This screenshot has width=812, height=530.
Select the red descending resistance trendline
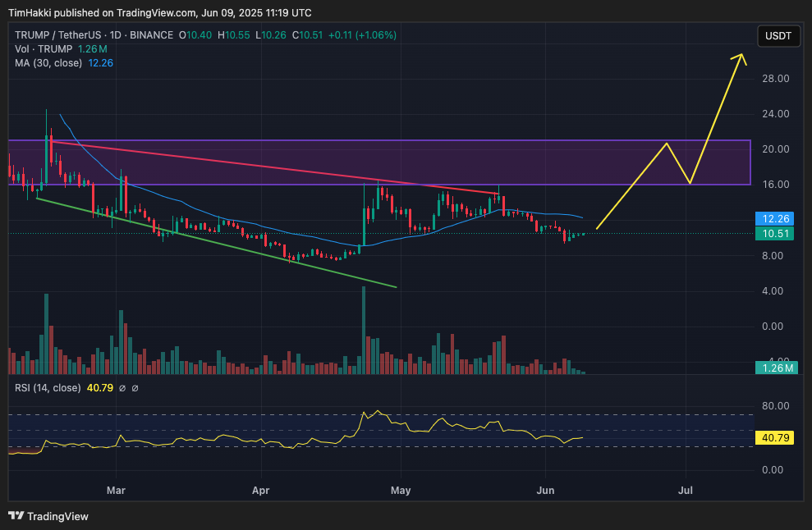point(274,167)
